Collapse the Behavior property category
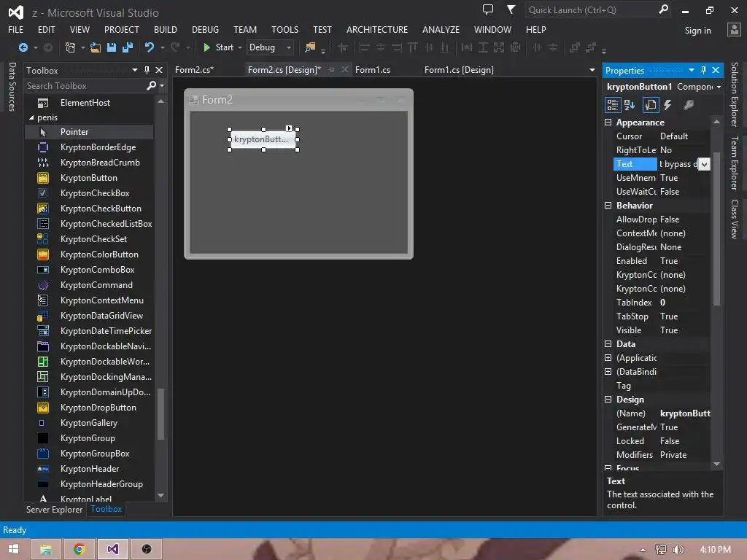 point(608,205)
